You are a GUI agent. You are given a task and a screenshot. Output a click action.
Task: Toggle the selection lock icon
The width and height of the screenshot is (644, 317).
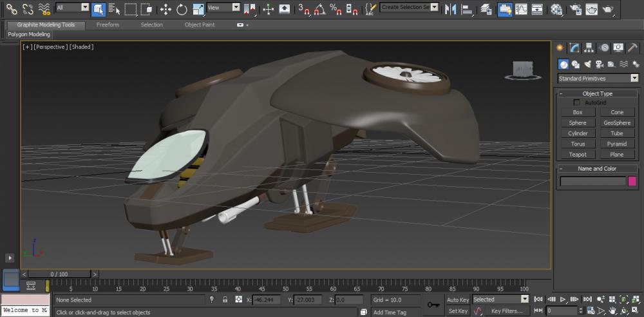coord(225,300)
